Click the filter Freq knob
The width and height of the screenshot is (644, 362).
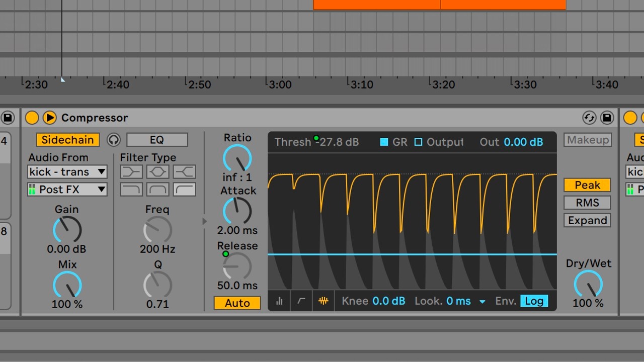point(157,230)
